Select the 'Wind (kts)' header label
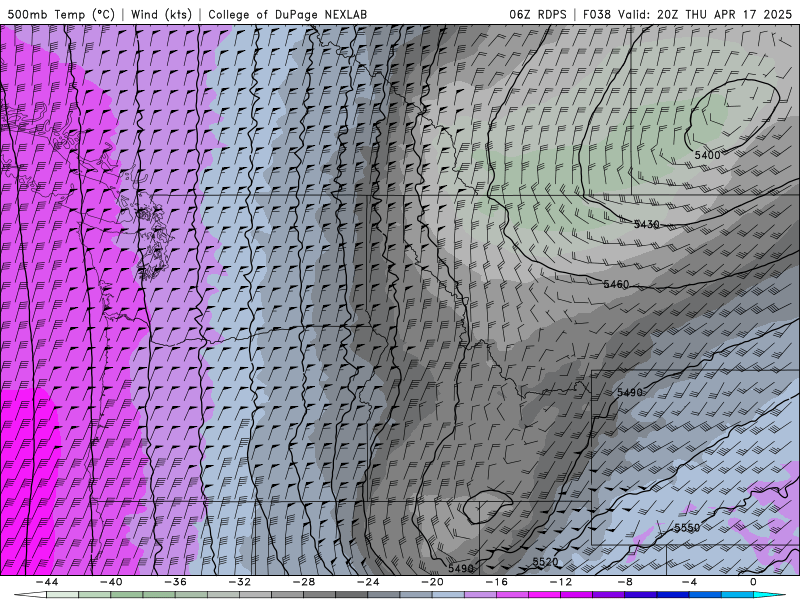This screenshot has height=600, width=800. coord(161,14)
